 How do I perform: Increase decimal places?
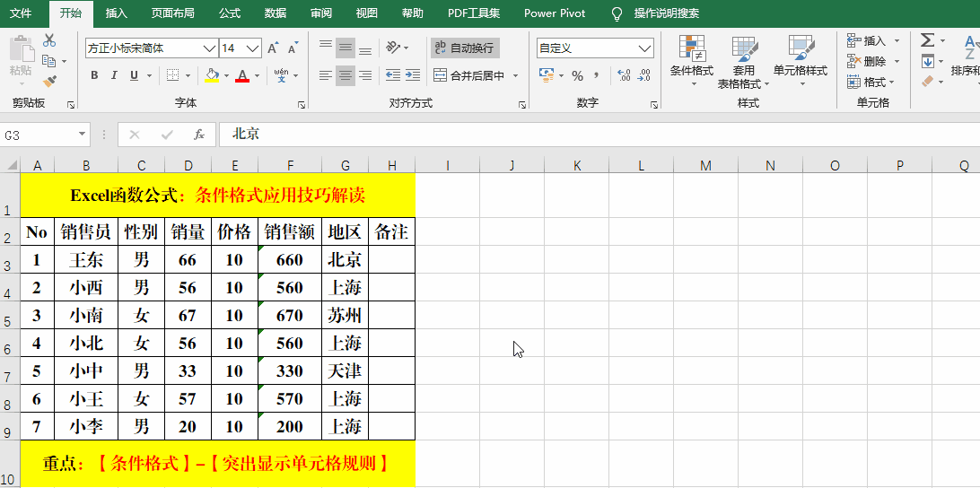pos(624,75)
